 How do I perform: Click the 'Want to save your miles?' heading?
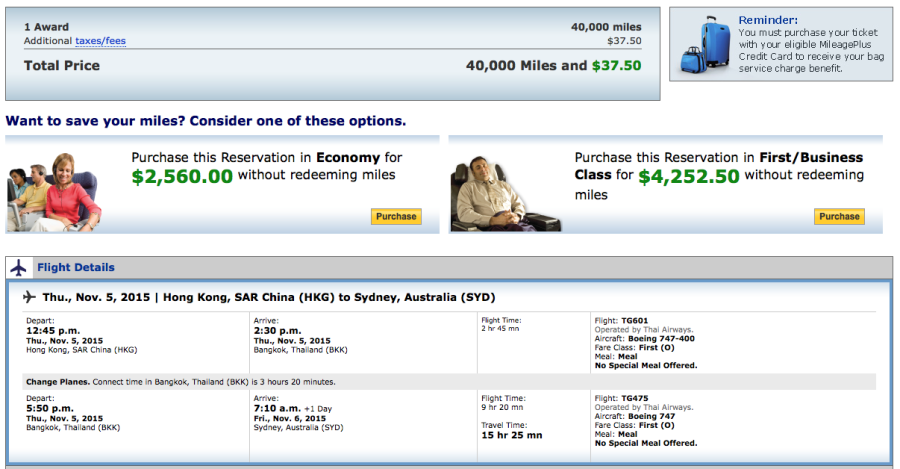pos(206,121)
